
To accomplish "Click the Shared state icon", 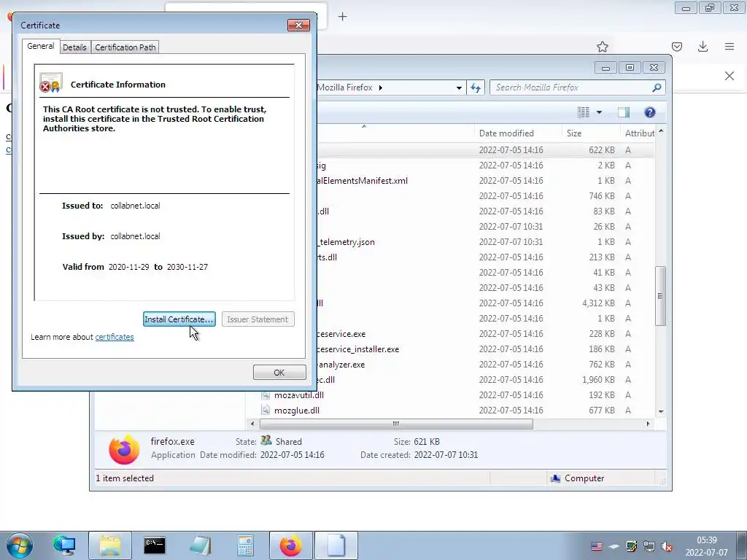I will click(266, 440).
